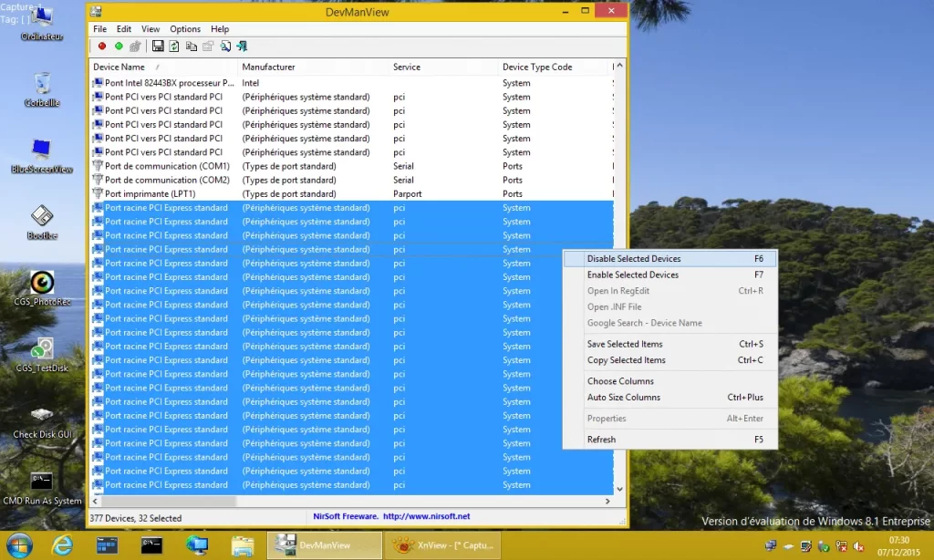
Task: Click the horizontal scrollbar left arrow
Action: click(95, 502)
